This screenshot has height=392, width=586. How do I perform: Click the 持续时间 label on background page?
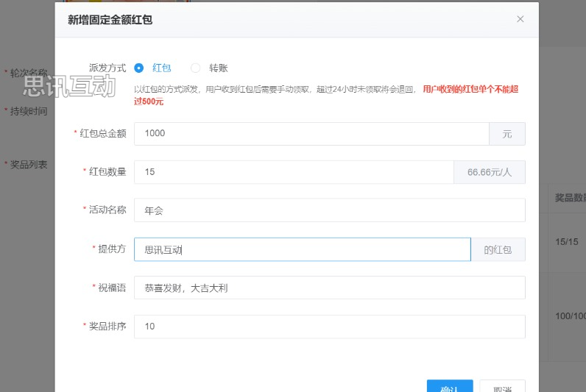tap(28, 112)
